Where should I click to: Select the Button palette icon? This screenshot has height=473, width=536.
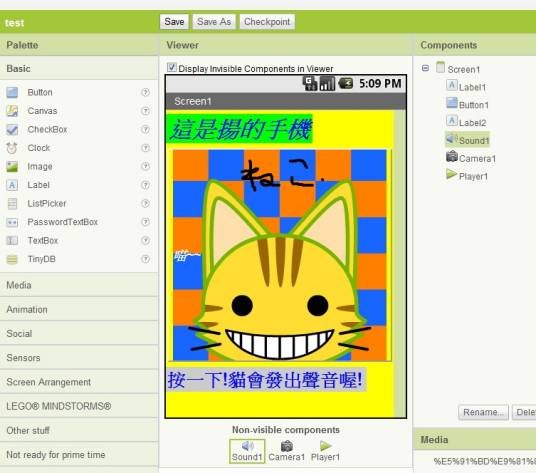tap(12, 92)
